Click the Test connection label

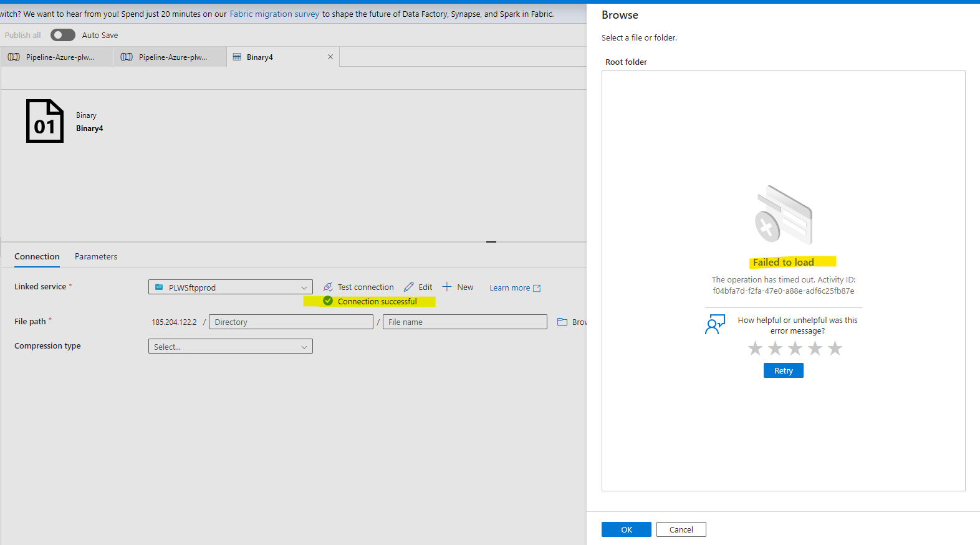pos(366,287)
